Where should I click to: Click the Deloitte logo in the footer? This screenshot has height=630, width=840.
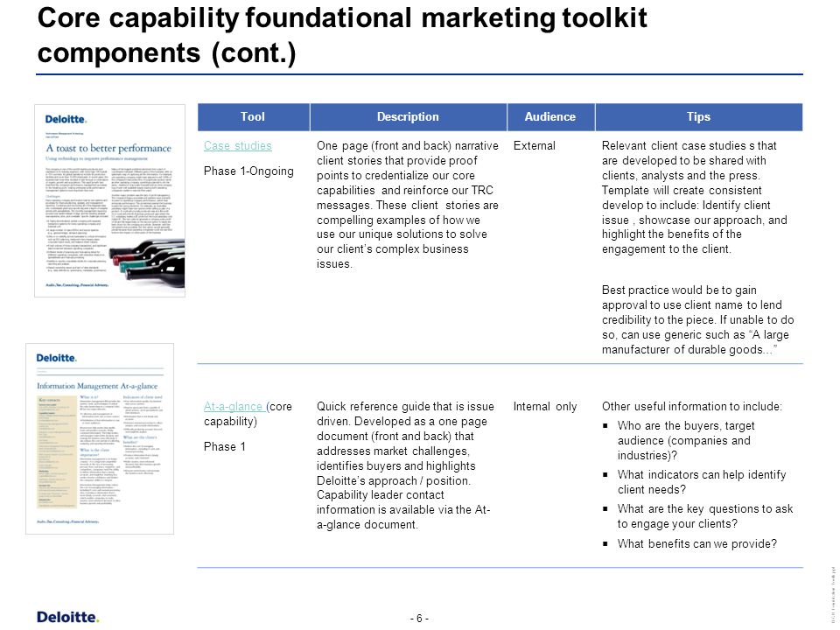pyautogui.click(x=67, y=617)
